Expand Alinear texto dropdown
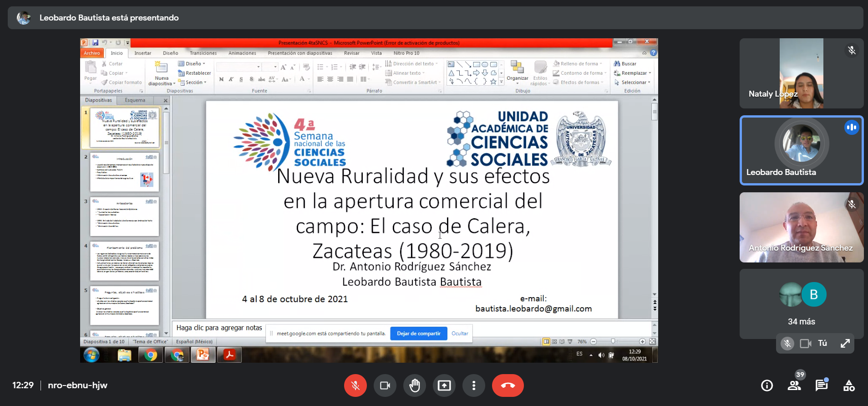The image size is (868, 406). [405, 73]
